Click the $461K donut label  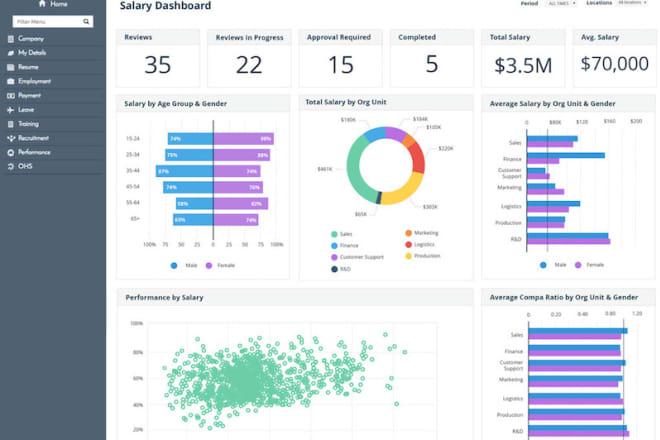pyautogui.click(x=325, y=169)
